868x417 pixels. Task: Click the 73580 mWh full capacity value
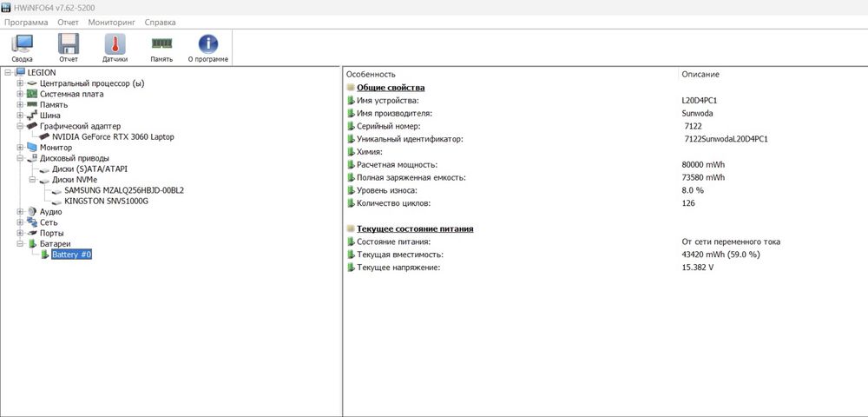click(x=703, y=178)
